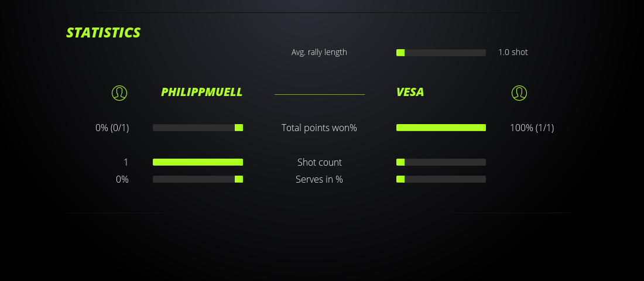Select the PHILIPPMUELL player name
Viewport: 644px width, 281px height.
click(x=201, y=92)
